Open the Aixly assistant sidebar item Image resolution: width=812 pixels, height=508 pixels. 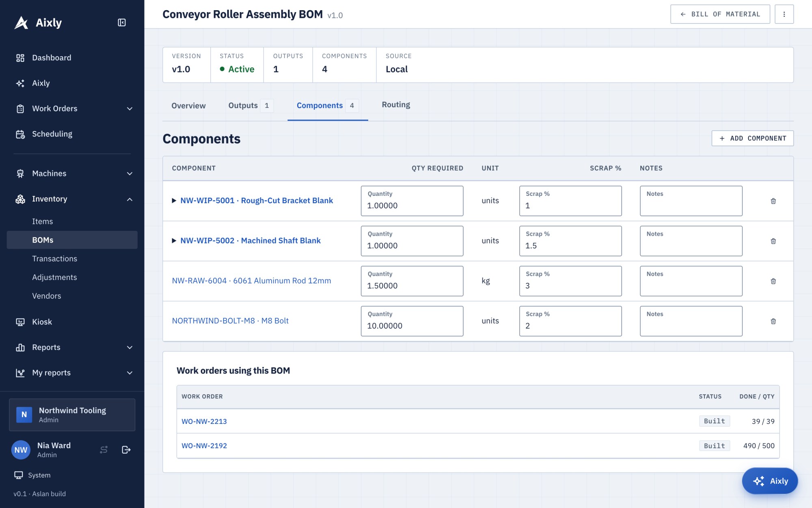click(72, 83)
